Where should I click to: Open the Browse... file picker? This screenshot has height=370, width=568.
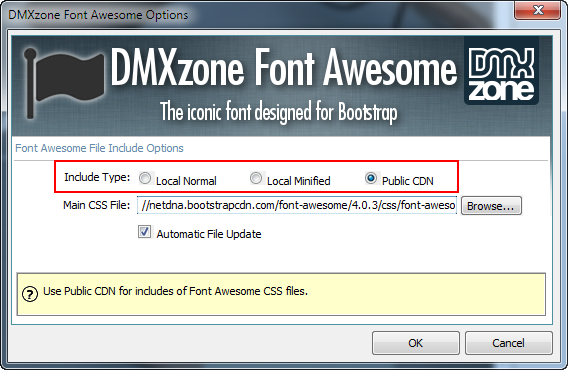pyautogui.click(x=491, y=206)
